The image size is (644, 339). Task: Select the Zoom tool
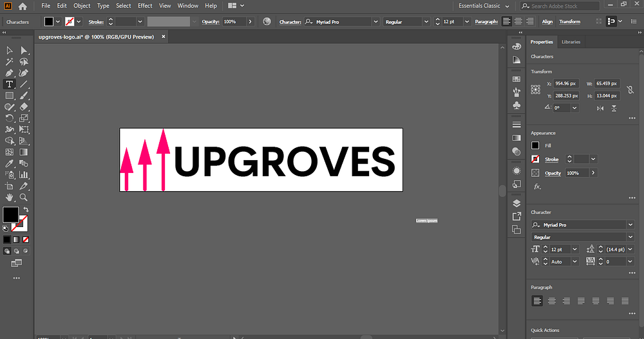click(x=24, y=197)
